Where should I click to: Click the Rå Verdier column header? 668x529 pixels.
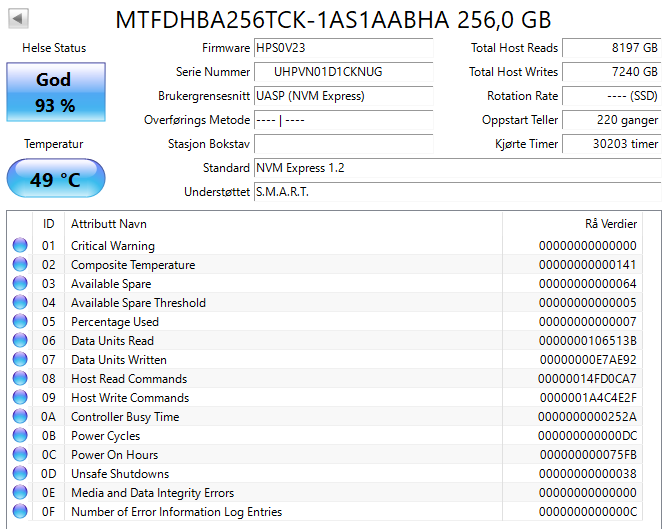pyautogui.click(x=610, y=224)
